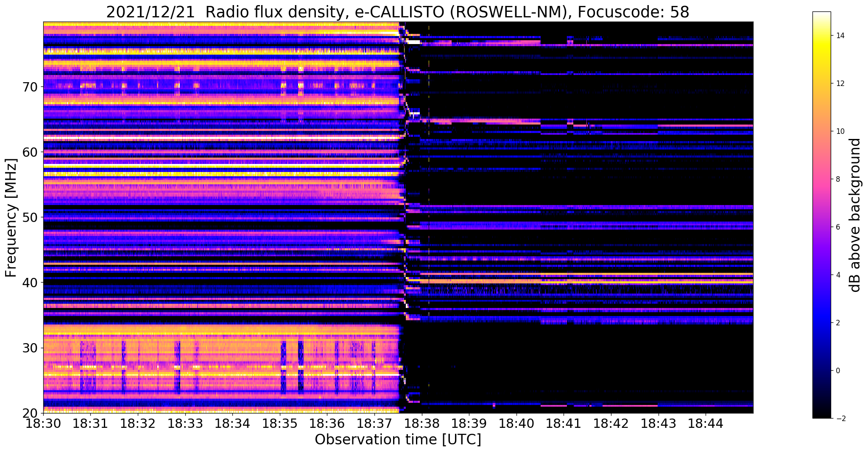Image resolution: width=868 pixels, height=452 pixels.
Task: Click the 18:30 time tick label
Action: tap(43, 424)
